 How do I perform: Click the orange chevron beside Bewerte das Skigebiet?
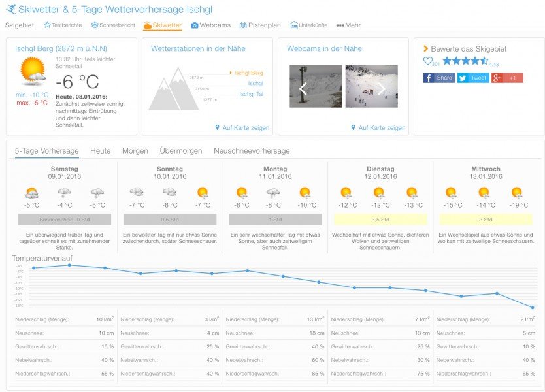tap(426, 49)
